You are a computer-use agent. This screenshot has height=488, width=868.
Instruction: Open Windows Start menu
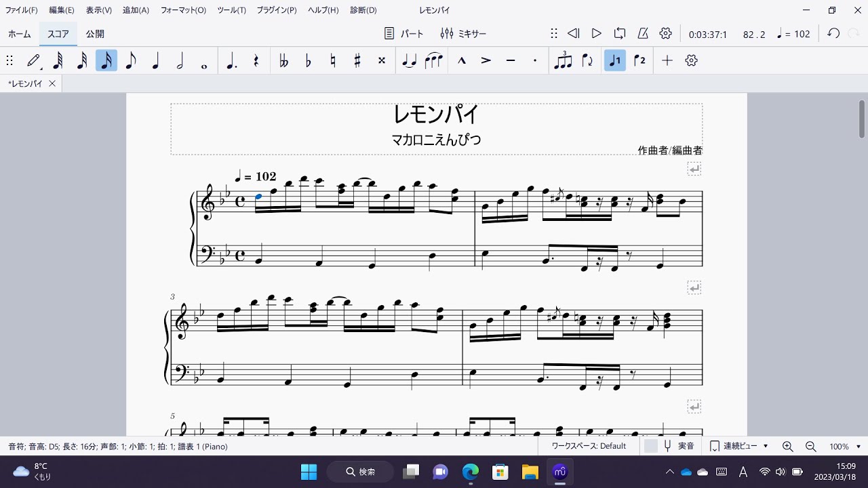click(x=309, y=472)
